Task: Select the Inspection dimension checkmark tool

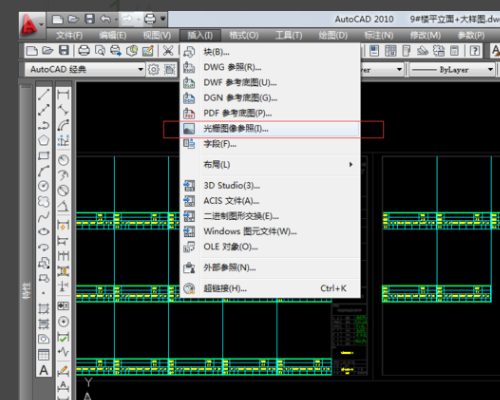Action: coord(63,337)
